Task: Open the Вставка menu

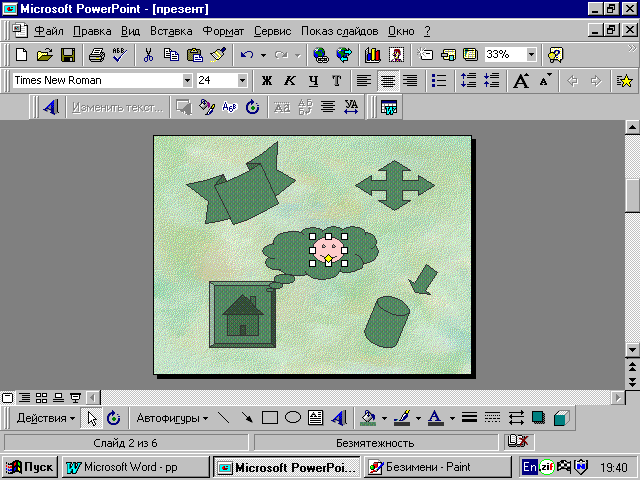Action: pyautogui.click(x=171, y=31)
